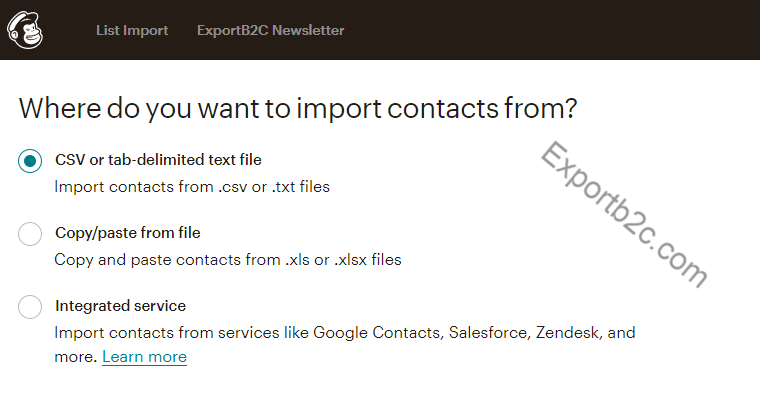Click the 'contacts from?' end of heading
This screenshot has height=404, width=760.
point(482,109)
